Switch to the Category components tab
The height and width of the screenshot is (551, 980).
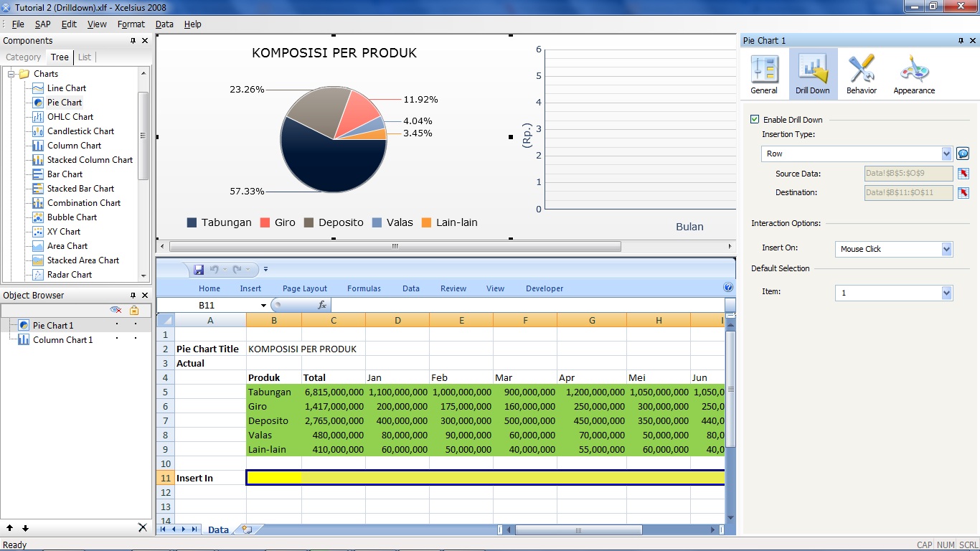[23, 57]
